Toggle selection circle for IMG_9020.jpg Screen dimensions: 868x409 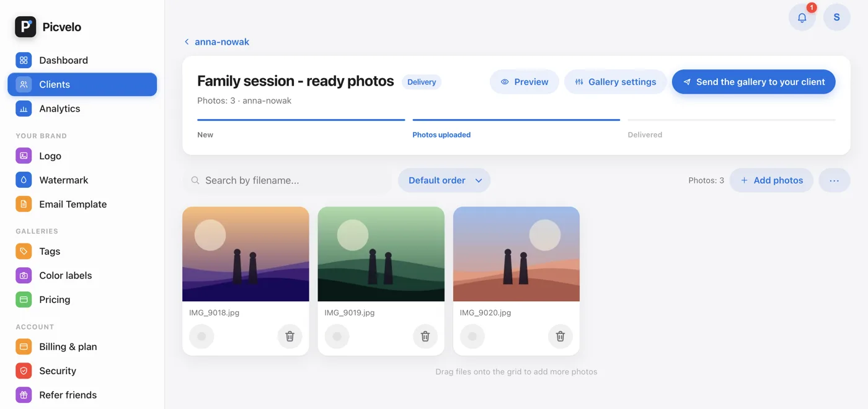[472, 336]
